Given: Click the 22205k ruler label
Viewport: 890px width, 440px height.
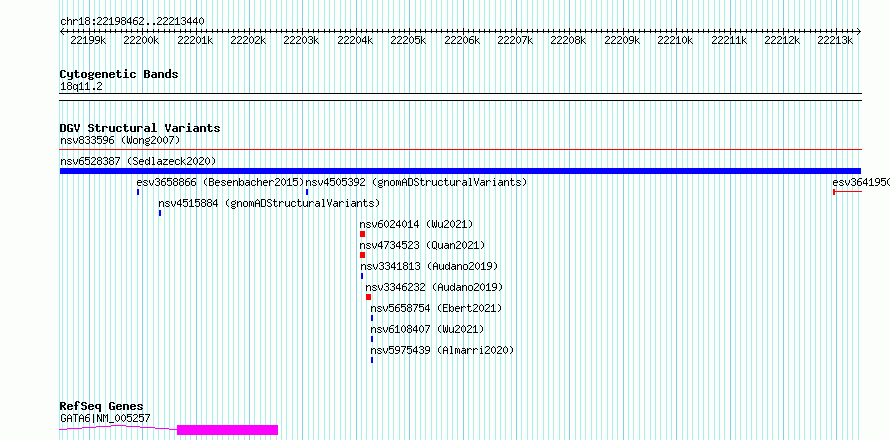Looking at the screenshot, I should [409, 40].
